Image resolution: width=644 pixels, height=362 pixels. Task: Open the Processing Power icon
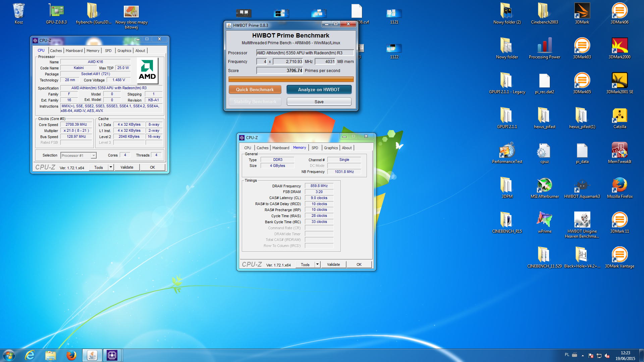pos(544,49)
